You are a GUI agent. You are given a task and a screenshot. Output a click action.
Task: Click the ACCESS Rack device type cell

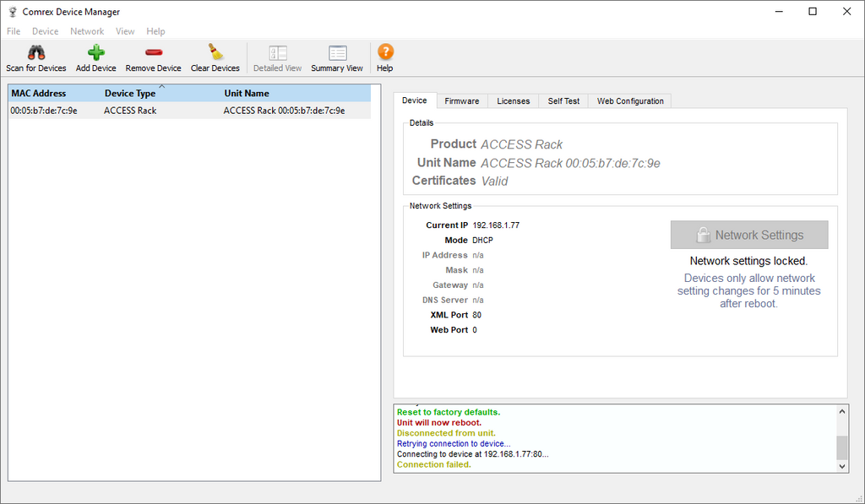(130, 111)
